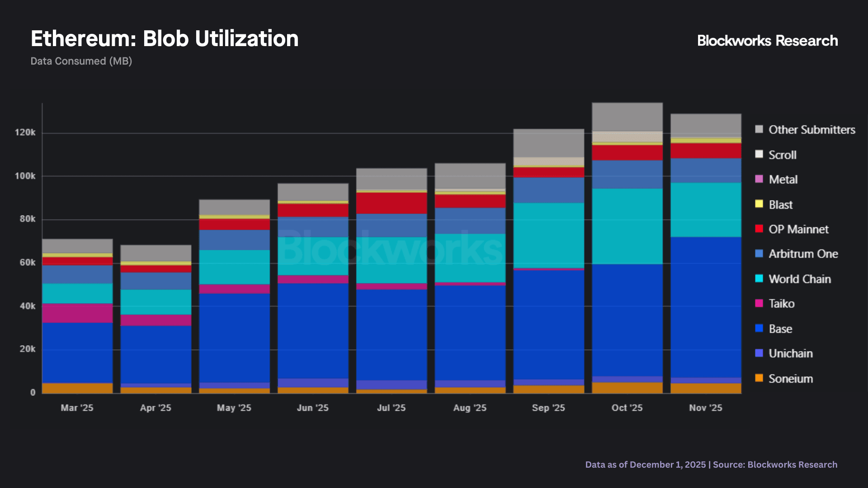Image resolution: width=868 pixels, height=488 pixels.
Task: Click the cyan World Chain segment of Oct '25 bar
Action: (x=627, y=226)
